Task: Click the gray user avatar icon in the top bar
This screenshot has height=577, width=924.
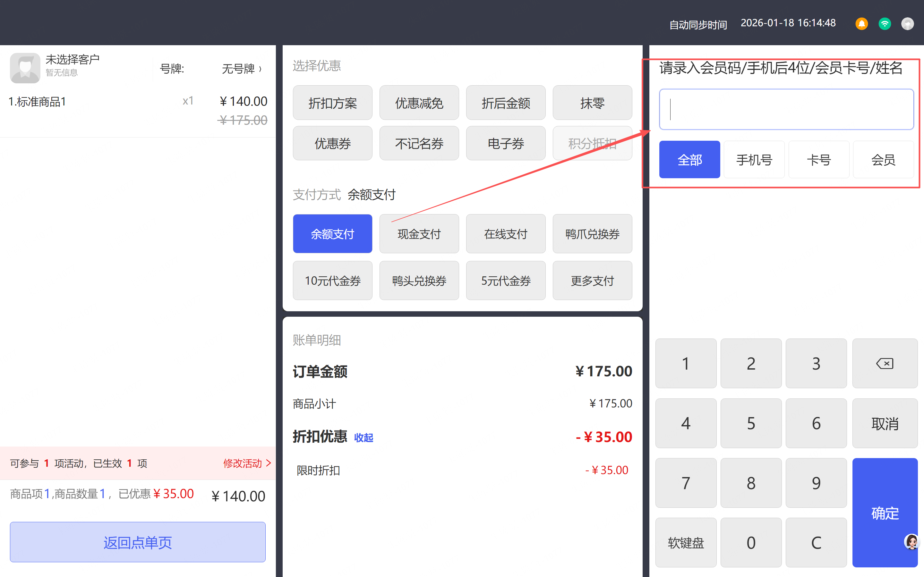Action: [907, 24]
